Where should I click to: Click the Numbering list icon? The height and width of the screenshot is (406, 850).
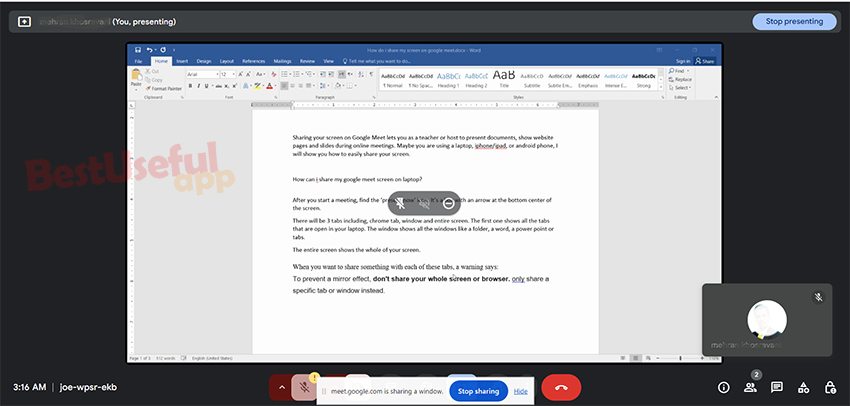[x=296, y=74]
